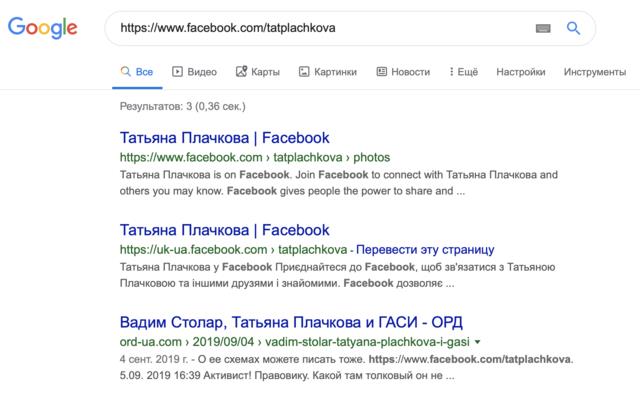
Task: Open the on-screen keyboard icon
Action: tap(543, 28)
